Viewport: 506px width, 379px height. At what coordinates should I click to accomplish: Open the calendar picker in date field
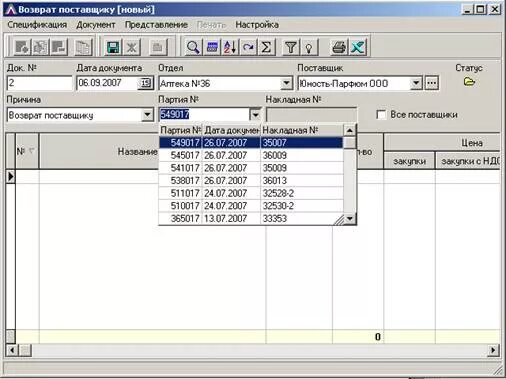(145, 83)
